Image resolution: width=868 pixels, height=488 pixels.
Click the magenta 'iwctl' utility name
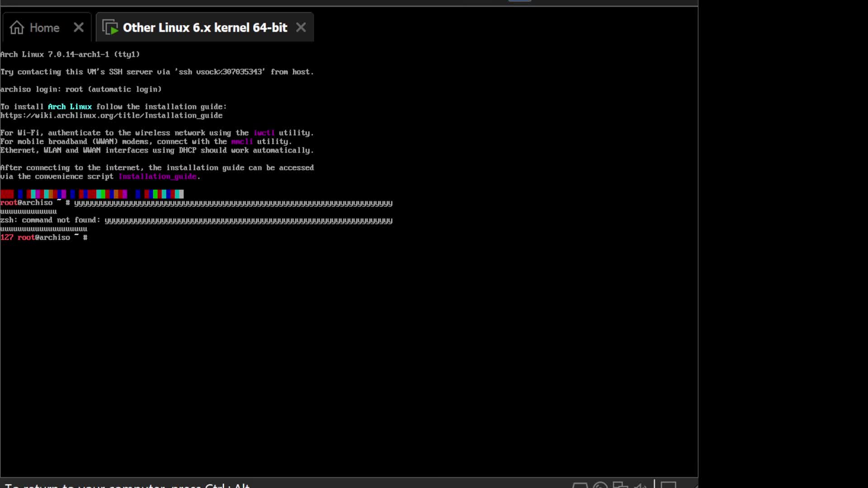tap(264, 133)
